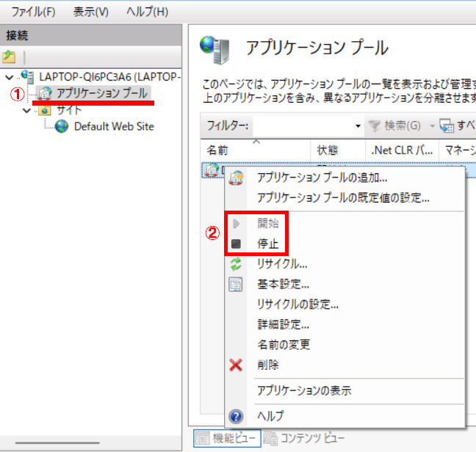This screenshot has width=476, height=452.
Task: Select Default Web Site in the tree
Action: [x=114, y=126]
